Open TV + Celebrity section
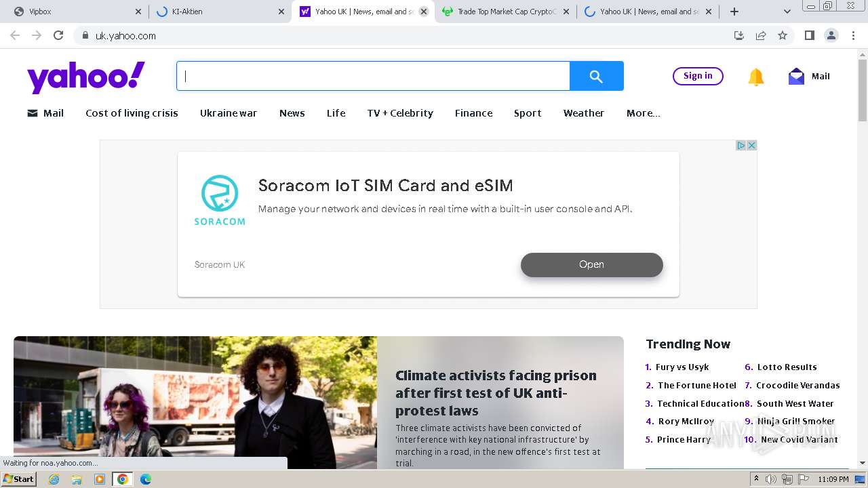868x488 pixels. coord(400,113)
